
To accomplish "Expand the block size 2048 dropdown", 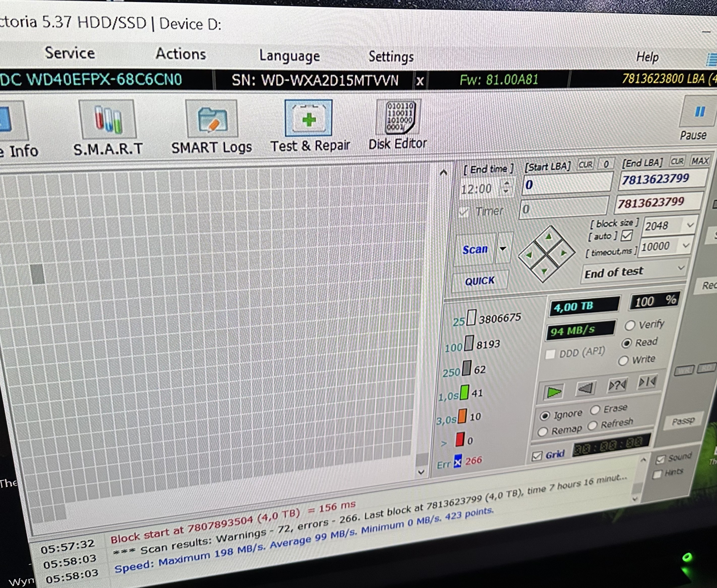I will tap(690, 225).
